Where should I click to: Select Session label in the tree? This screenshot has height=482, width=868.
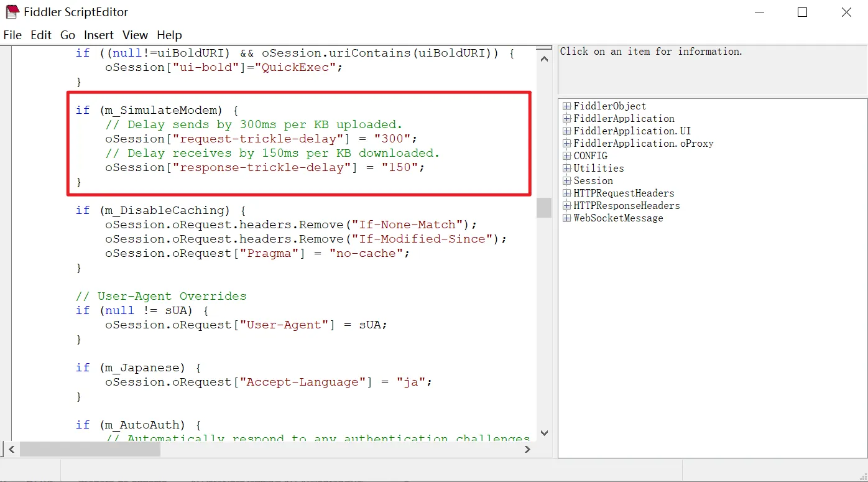(593, 181)
